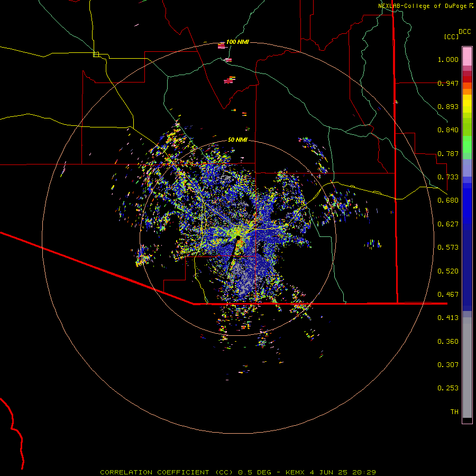Click the 0.733 legend value
This screenshot has height=476, width=476.
tap(448, 177)
